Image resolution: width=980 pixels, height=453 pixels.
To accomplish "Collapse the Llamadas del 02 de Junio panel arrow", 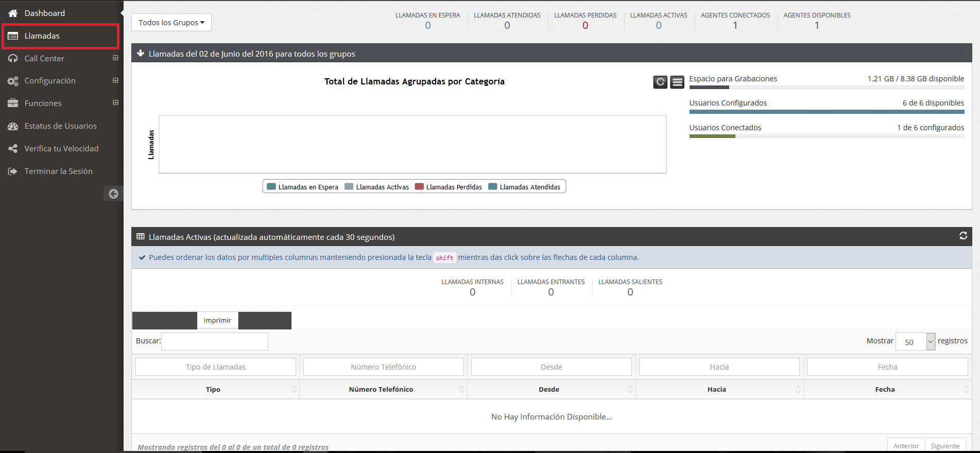I will coord(140,53).
